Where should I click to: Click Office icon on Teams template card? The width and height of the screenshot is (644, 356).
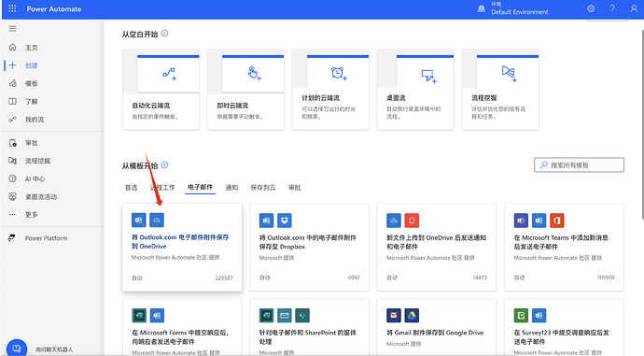coord(557,221)
